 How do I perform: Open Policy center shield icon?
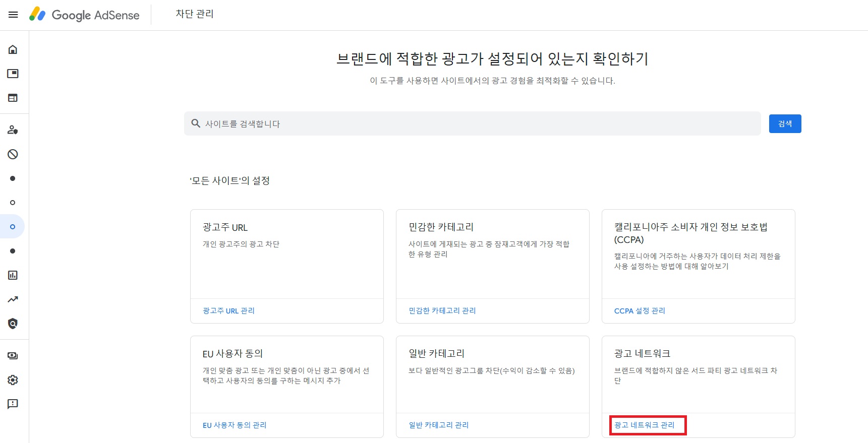13,324
